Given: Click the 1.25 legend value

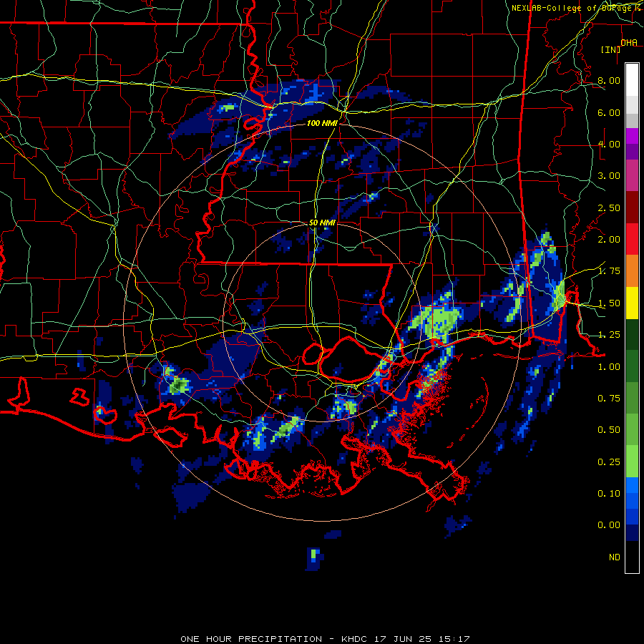Looking at the screenshot, I should [609, 335].
